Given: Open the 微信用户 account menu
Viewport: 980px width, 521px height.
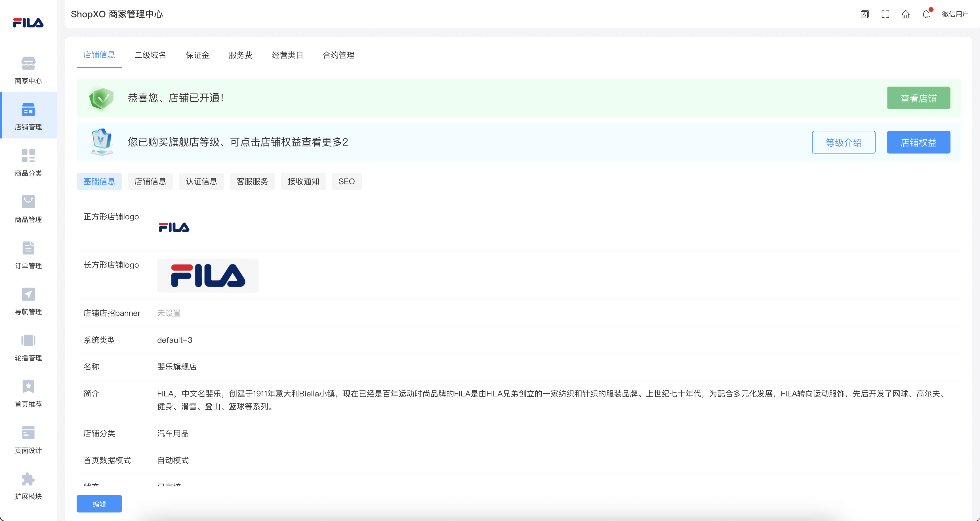Looking at the screenshot, I should [x=955, y=14].
